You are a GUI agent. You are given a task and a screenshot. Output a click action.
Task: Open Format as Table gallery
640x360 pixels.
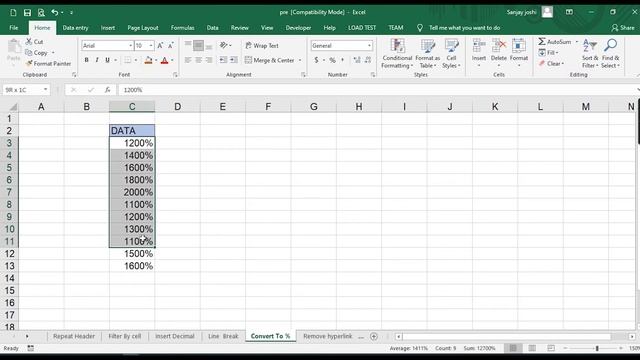pyautogui.click(x=427, y=53)
